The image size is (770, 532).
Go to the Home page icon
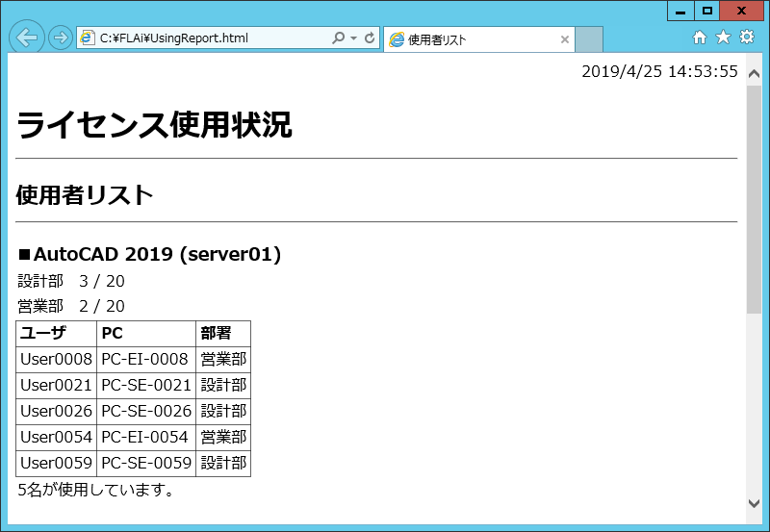click(x=700, y=38)
